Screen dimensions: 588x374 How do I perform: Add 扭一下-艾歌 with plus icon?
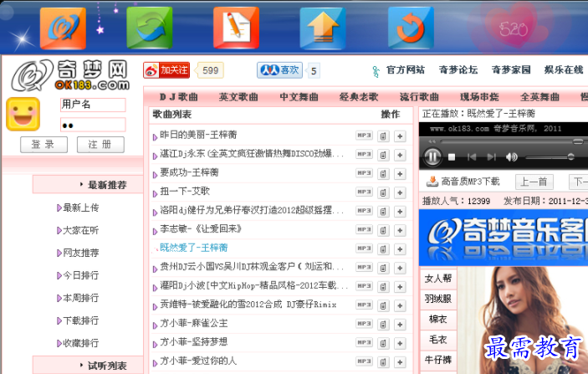tap(400, 192)
